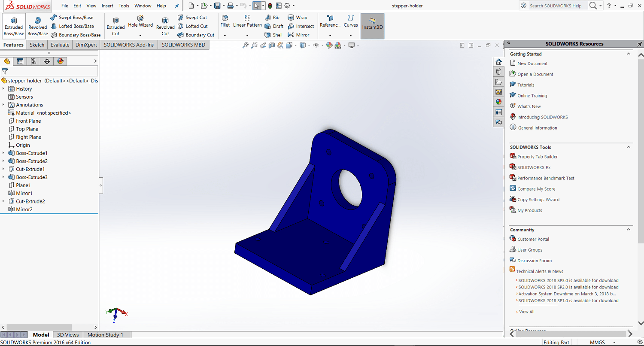644x346 pixels.
Task: Click View All news link
Action: coord(527,312)
